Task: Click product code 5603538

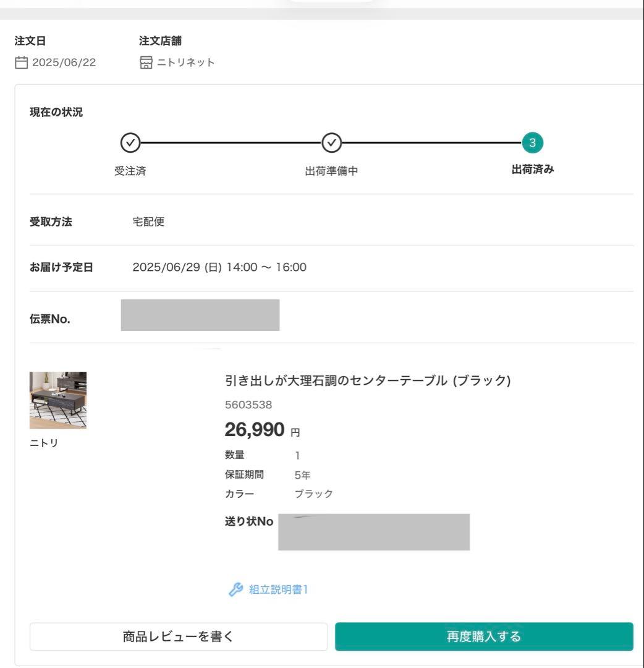Action: click(x=247, y=405)
